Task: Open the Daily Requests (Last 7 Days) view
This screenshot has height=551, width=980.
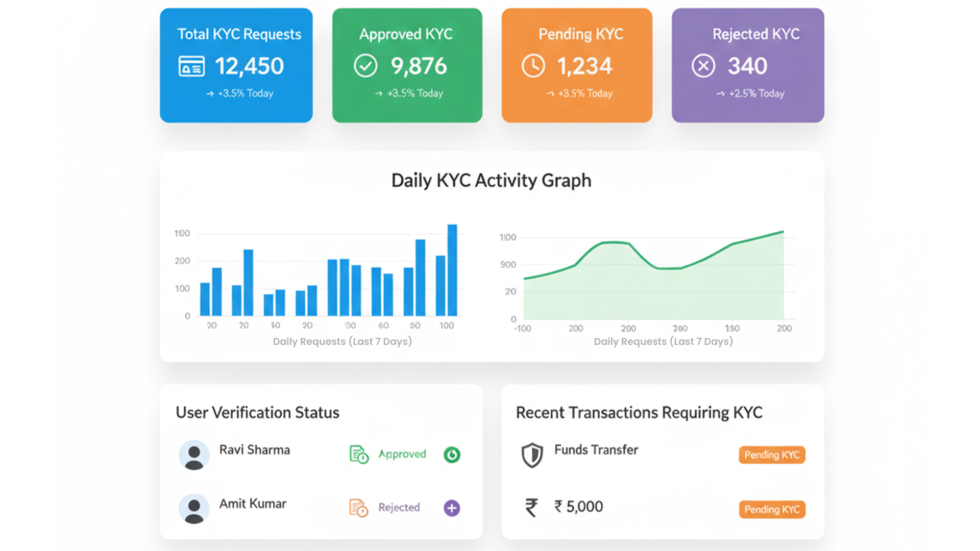Action: click(x=342, y=341)
